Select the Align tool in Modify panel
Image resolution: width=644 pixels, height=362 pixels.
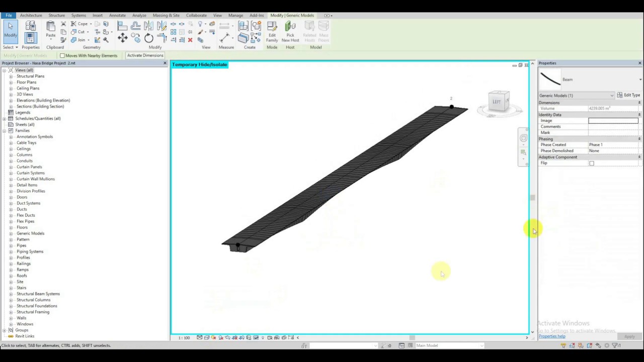pyautogui.click(x=122, y=26)
